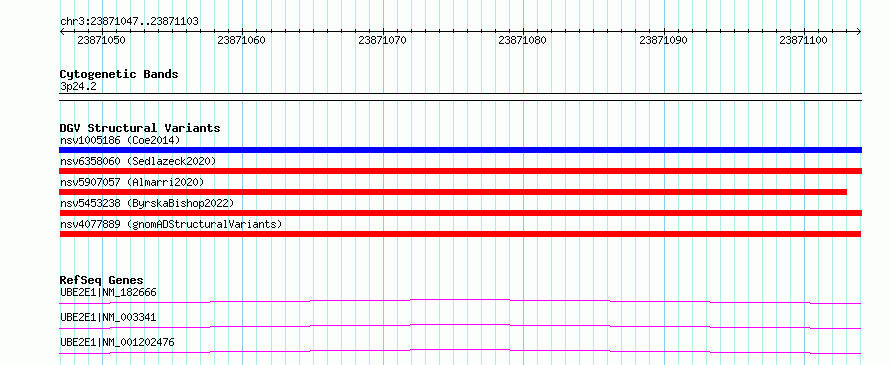This screenshot has height=365, width=890.
Task: Click the red nsv4077889 variant bar
Action: pyautogui.click(x=460, y=234)
